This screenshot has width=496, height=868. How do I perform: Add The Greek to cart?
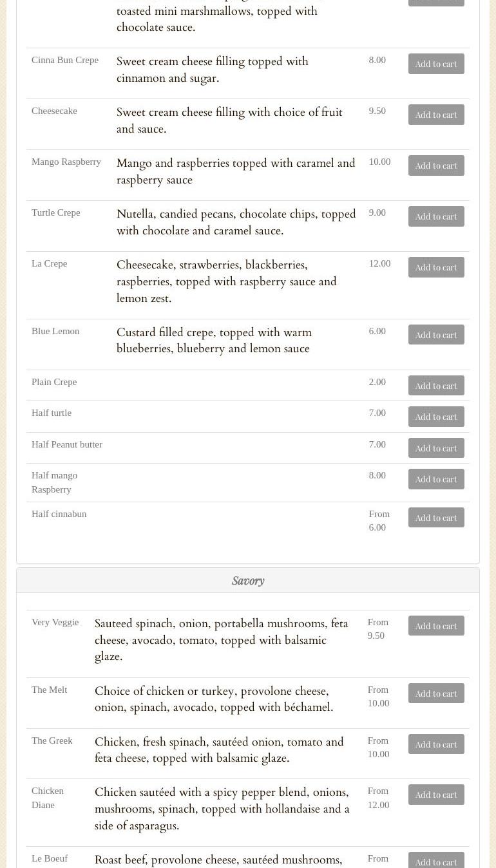436,744
